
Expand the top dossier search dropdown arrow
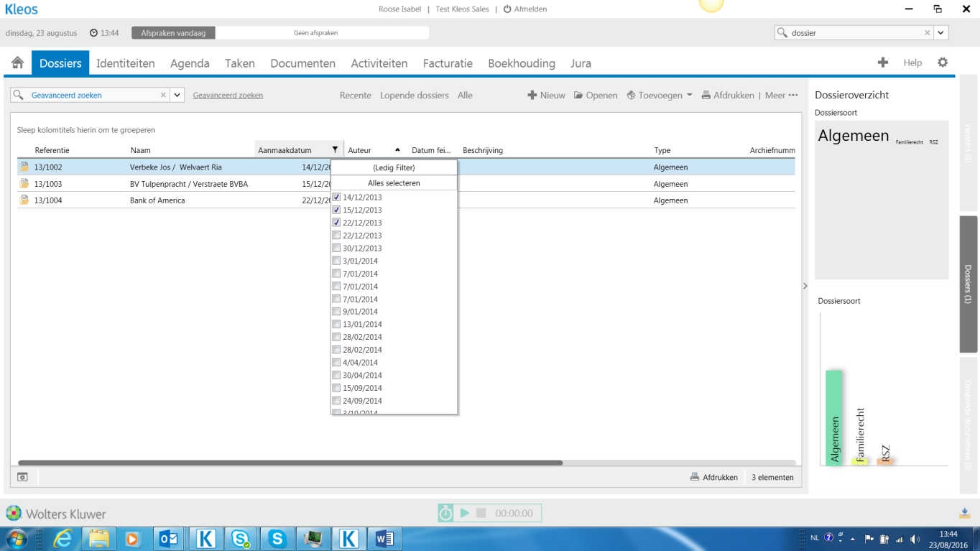[941, 32]
